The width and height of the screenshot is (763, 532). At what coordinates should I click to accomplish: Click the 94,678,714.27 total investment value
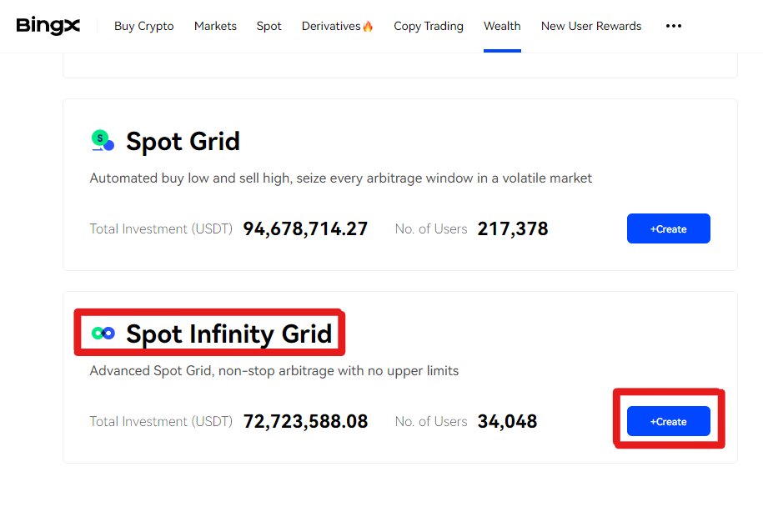(x=305, y=228)
